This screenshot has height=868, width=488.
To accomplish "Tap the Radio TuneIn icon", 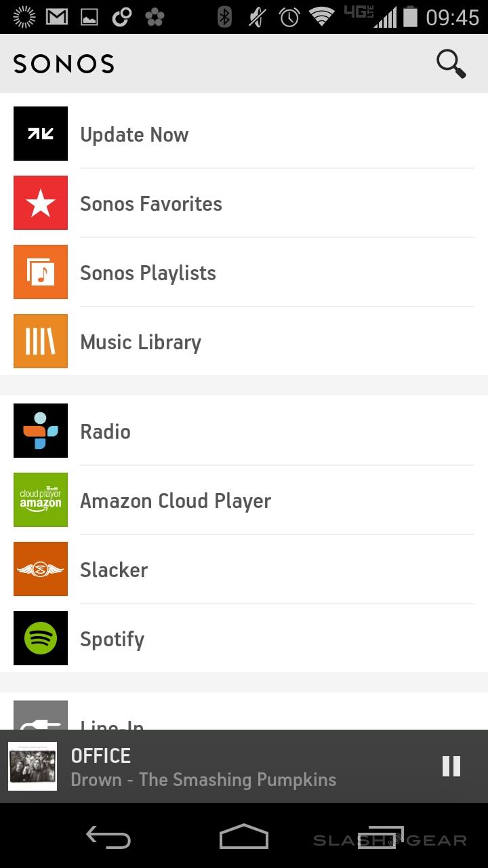I will 41,431.
